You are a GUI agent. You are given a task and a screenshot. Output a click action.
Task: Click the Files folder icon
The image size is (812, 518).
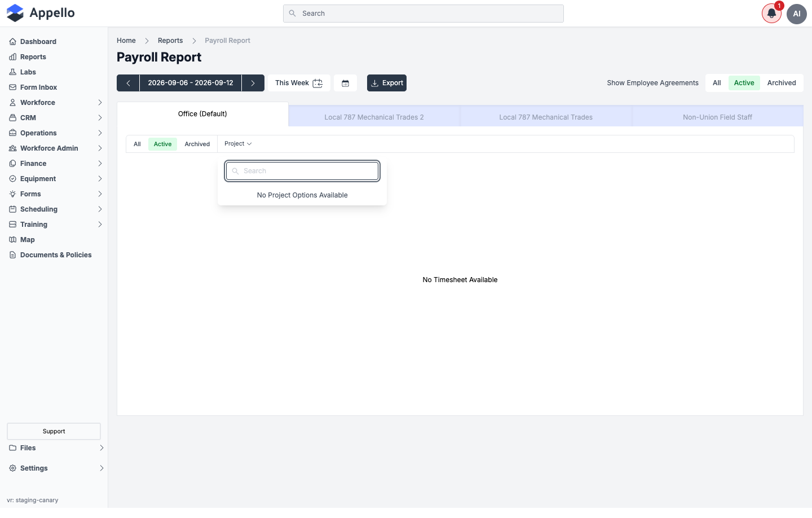point(12,448)
